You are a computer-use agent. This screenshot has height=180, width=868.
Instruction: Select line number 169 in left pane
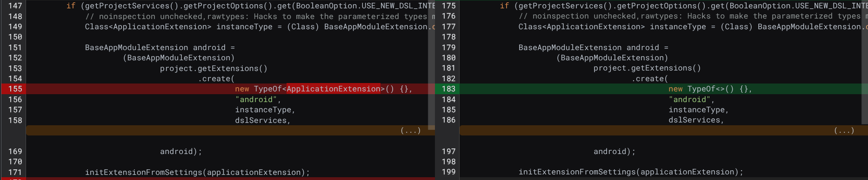[15, 152]
